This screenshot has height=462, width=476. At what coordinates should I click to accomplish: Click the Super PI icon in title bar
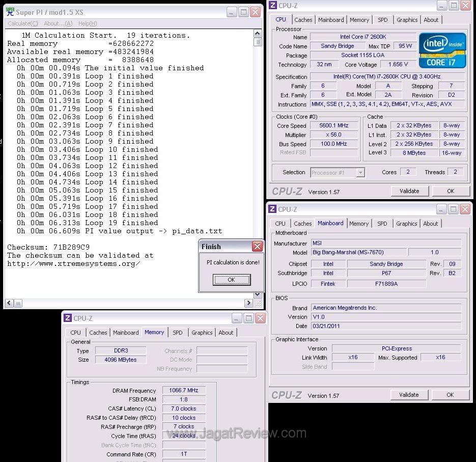[x=10, y=11]
